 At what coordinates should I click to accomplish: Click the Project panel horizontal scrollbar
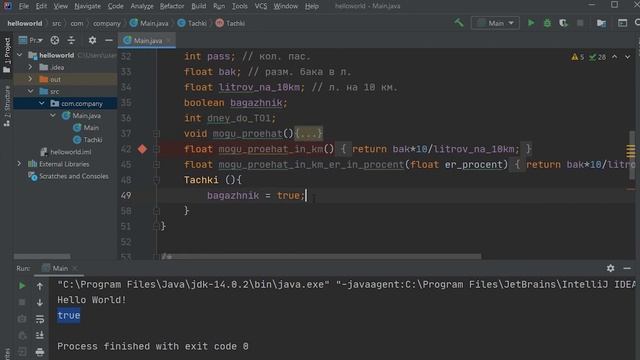point(42,256)
